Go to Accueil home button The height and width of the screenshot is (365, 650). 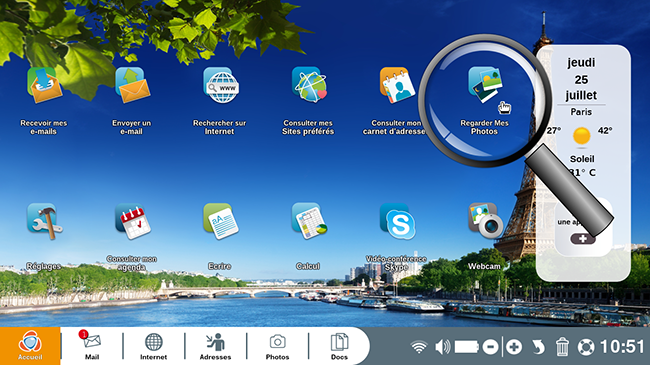point(30,346)
